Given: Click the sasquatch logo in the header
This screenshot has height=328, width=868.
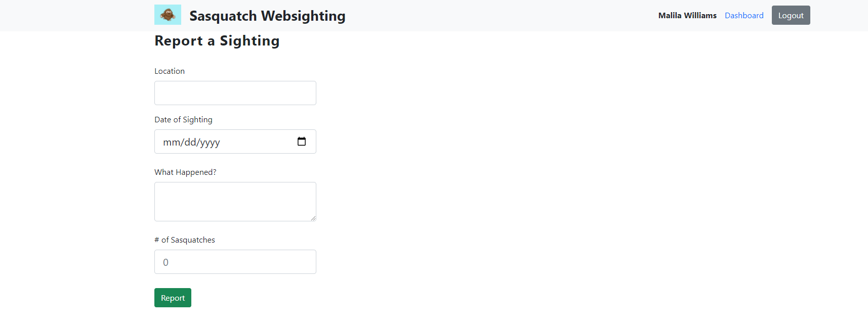Looking at the screenshot, I should point(167,15).
